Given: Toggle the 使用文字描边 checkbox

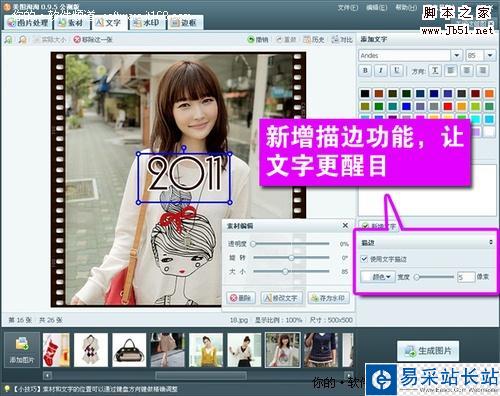Looking at the screenshot, I should point(364,259).
